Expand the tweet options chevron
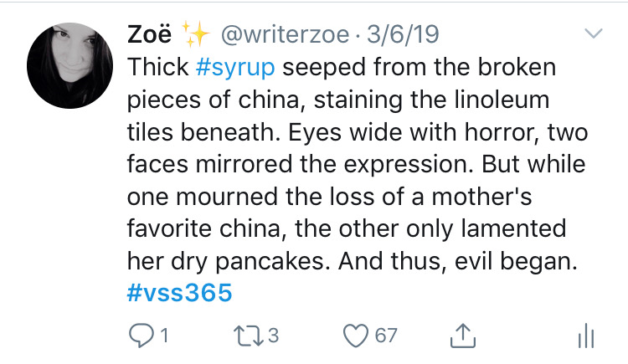The image size is (628, 364). click(x=593, y=33)
